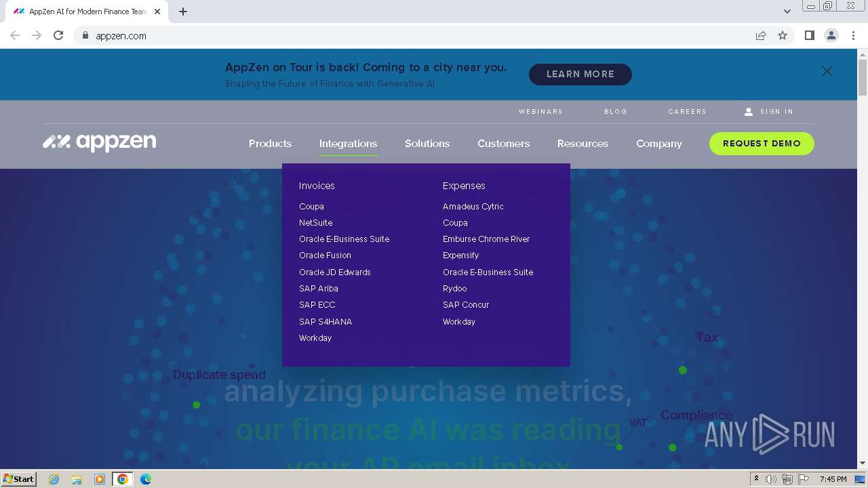Screen dimensions: 868x488
Task: Click the Action Center flag icon
Action: (x=804, y=479)
